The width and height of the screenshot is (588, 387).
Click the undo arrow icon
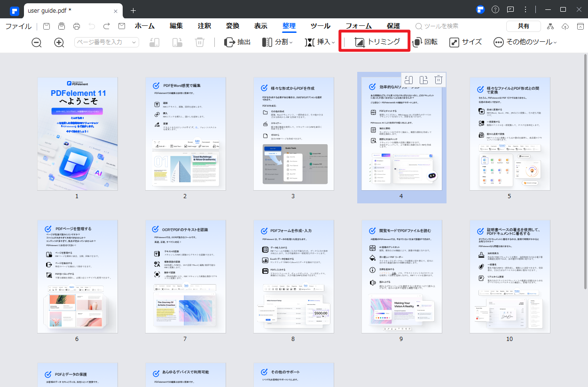point(92,26)
